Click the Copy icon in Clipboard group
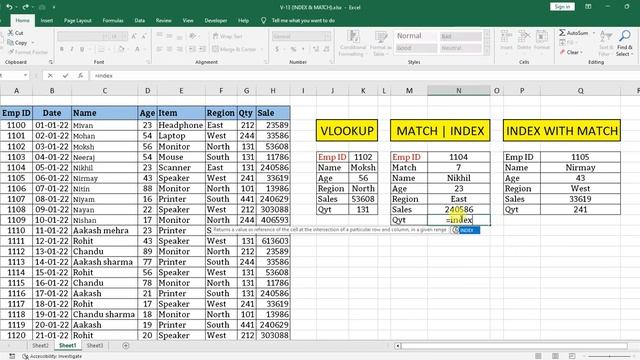The width and height of the screenshot is (640, 360). [x=11, y=42]
